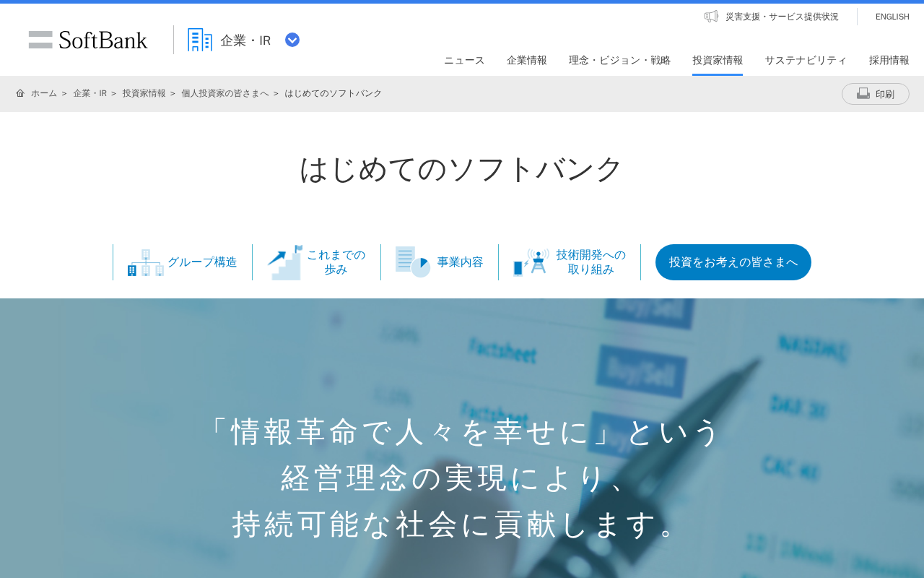
Task: Click the SoftBank logo
Action: (88, 40)
